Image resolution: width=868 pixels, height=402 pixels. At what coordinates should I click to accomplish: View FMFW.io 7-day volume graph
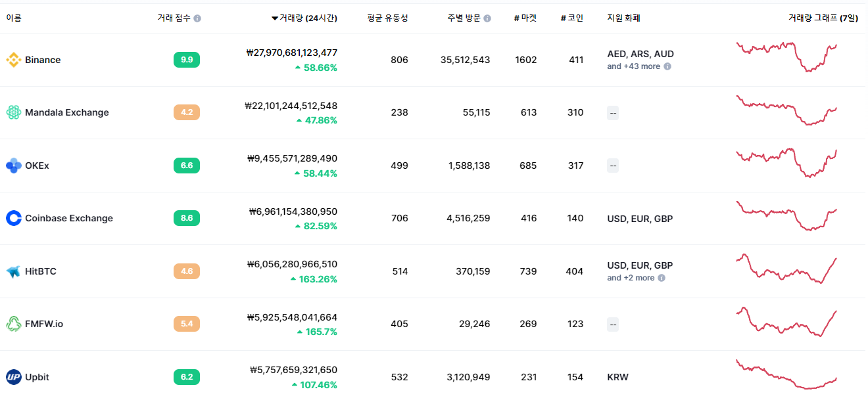(x=786, y=322)
